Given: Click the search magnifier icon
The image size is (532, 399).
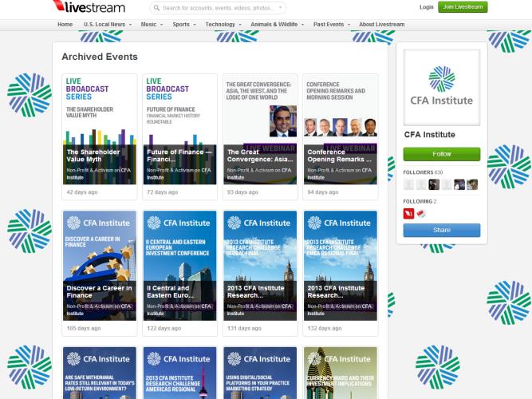Looking at the screenshot, I should point(156,8).
